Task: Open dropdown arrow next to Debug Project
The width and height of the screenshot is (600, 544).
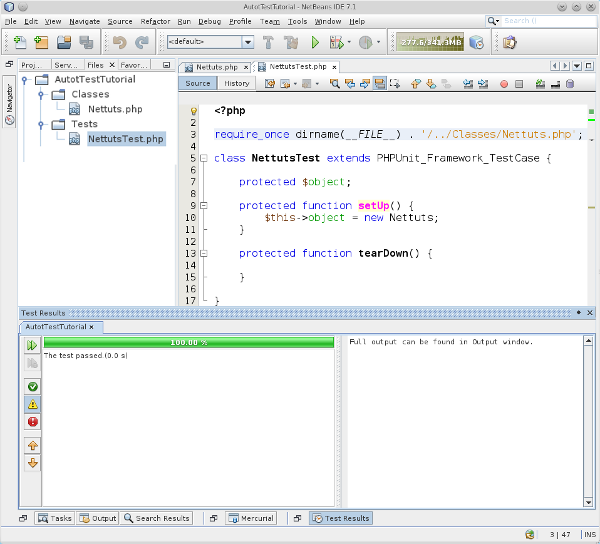Action: click(x=349, y=42)
